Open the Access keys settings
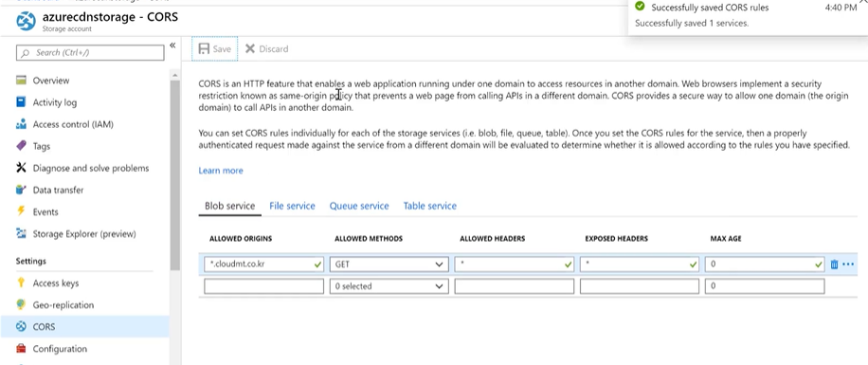 [x=56, y=283]
